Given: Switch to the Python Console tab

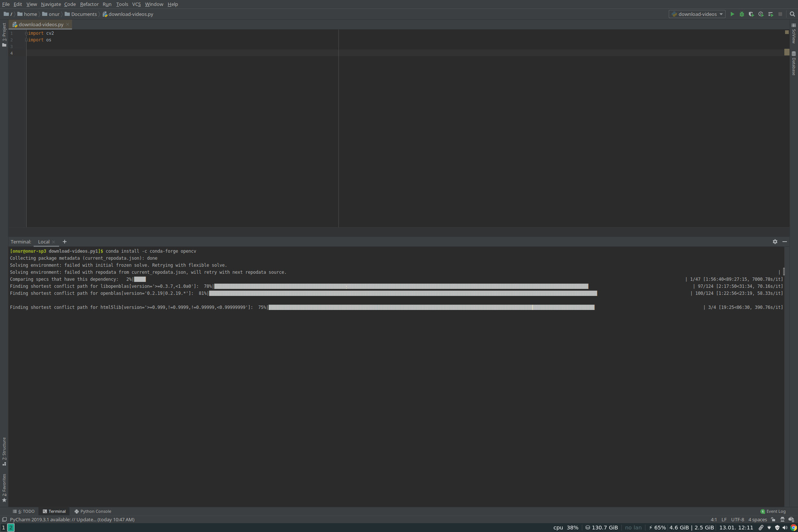Looking at the screenshot, I should pyautogui.click(x=93, y=511).
